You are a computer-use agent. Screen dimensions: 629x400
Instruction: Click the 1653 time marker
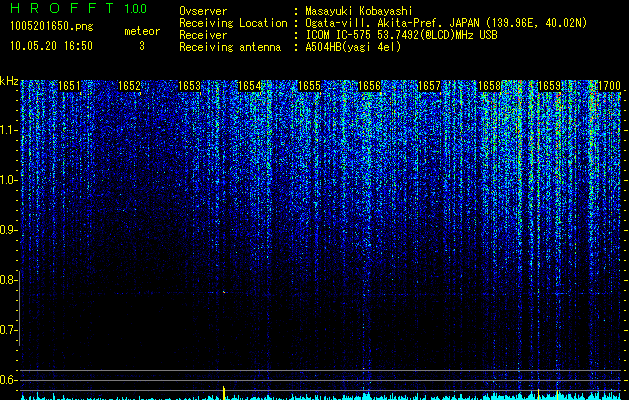[189, 86]
